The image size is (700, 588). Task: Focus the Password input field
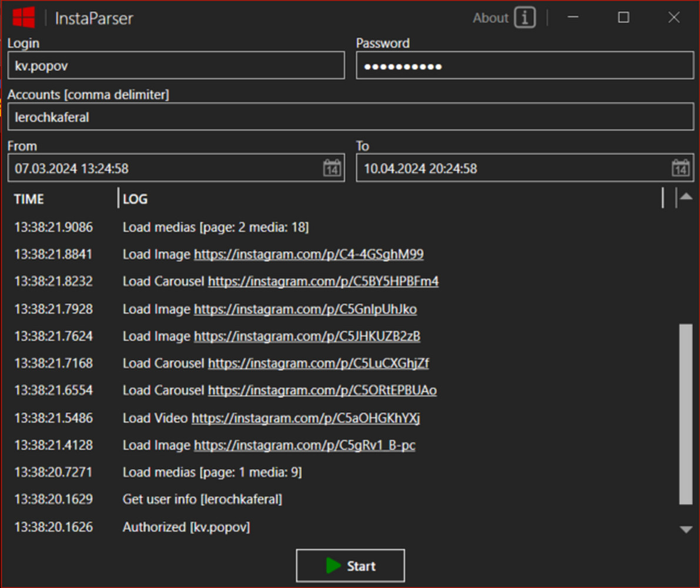point(524,66)
